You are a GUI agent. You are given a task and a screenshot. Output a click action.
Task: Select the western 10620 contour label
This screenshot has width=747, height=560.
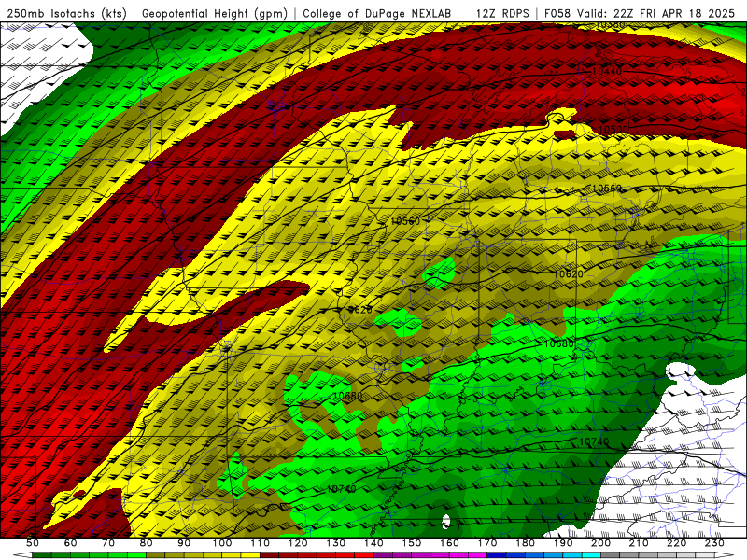pos(357,310)
